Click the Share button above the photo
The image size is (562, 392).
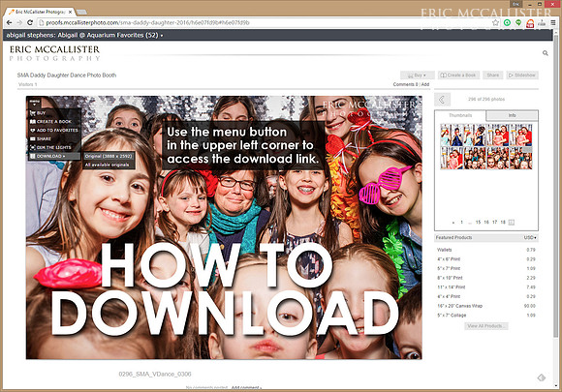pos(493,75)
